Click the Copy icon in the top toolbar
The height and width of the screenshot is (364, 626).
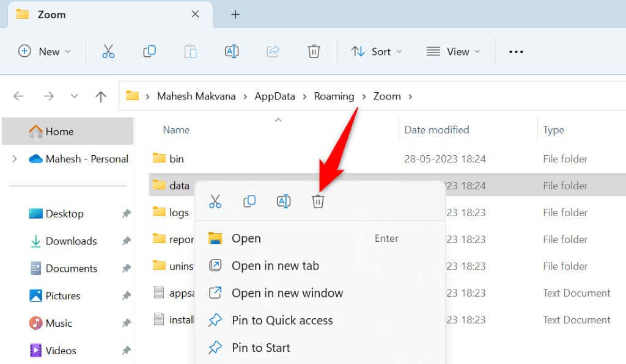(149, 51)
